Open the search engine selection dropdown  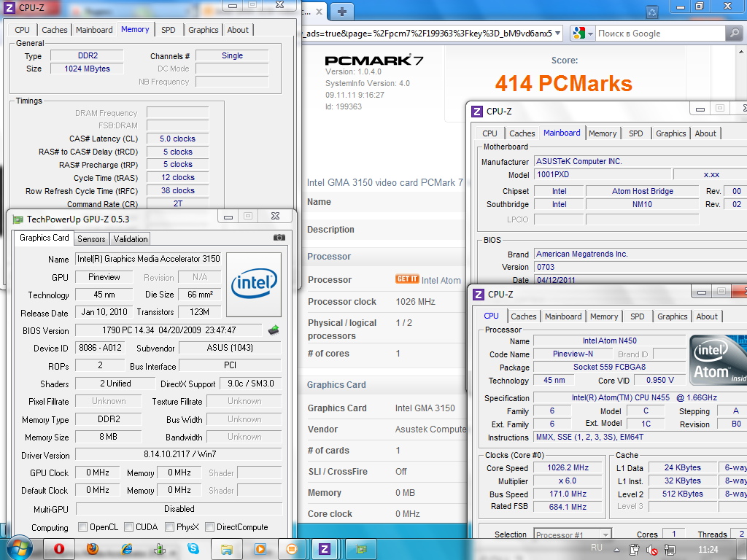[590, 34]
